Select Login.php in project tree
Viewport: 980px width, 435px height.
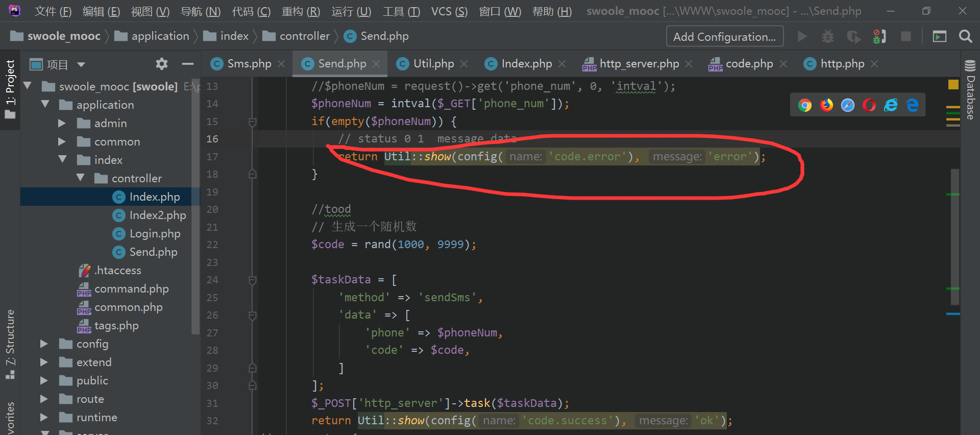155,234
